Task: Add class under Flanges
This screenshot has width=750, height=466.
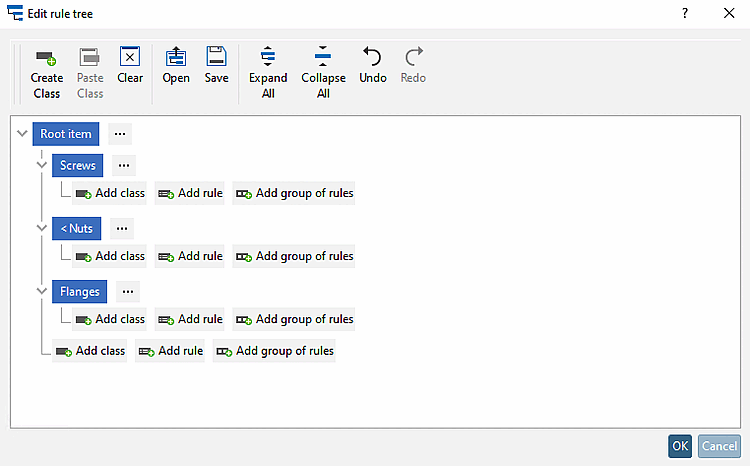Action: pyautogui.click(x=110, y=319)
